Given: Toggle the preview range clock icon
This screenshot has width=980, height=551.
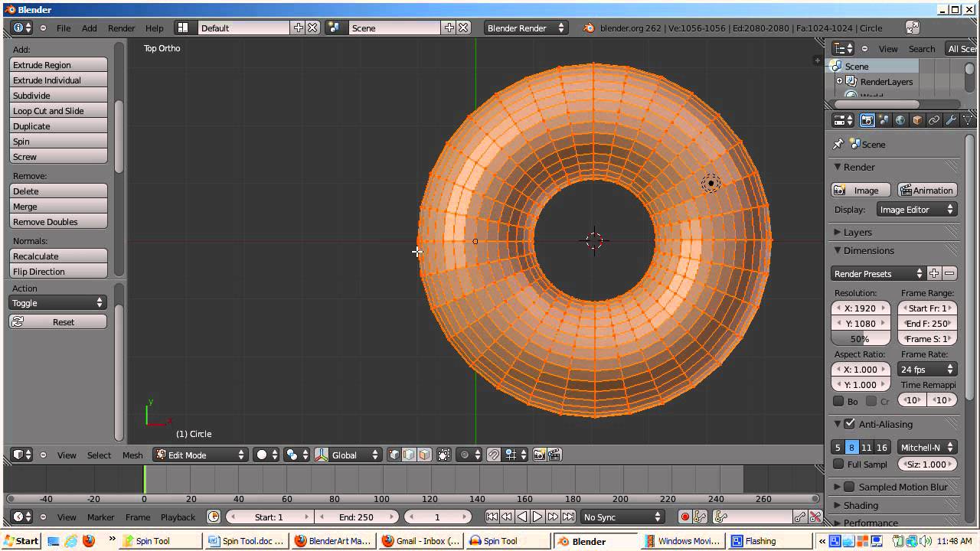Looking at the screenshot, I should (214, 517).
